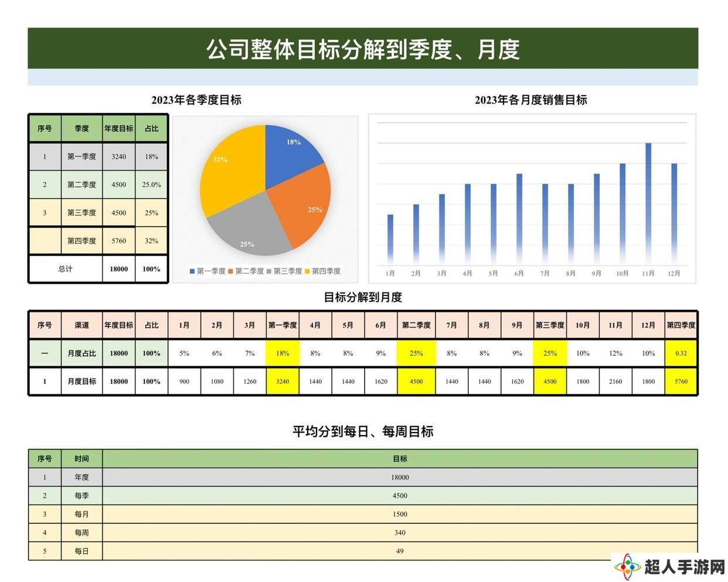Click the 12月 bar in monthly chart
Image resolution: width=728 pixels, height=582 pixels.
click(674, 213)
